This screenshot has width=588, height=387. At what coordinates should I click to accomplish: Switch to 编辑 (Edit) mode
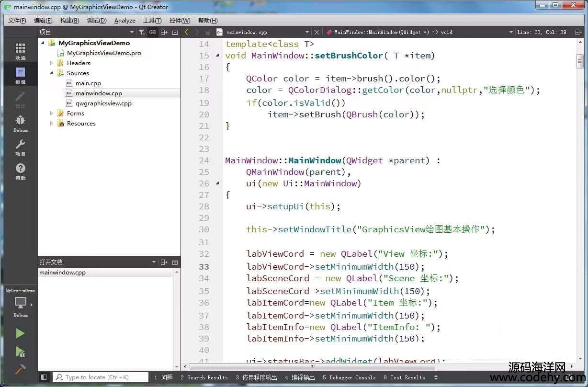click(x=20, y=75)
